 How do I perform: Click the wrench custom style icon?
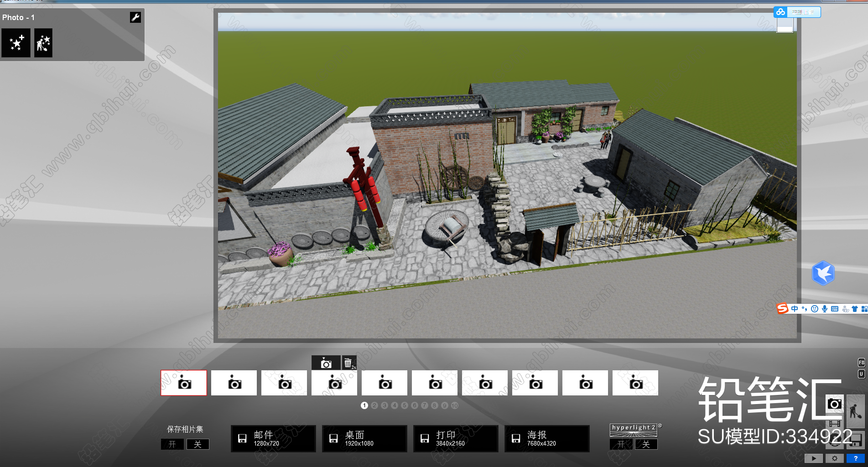tap(135, 17)
